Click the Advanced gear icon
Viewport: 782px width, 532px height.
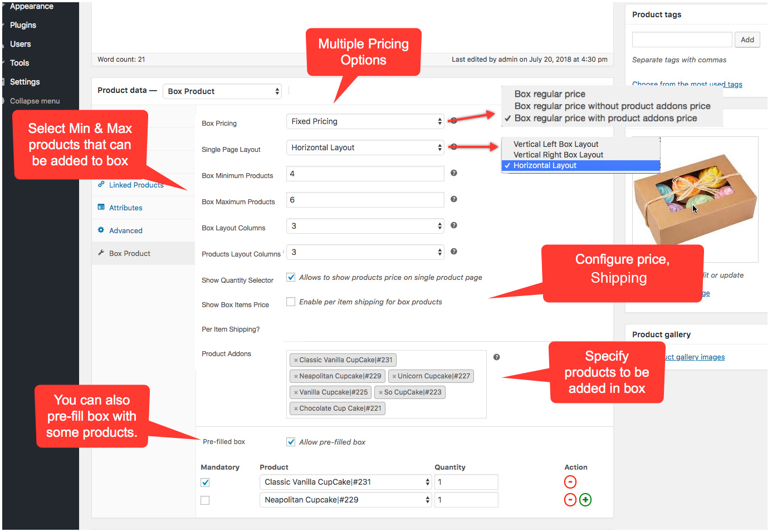coord(101,230)
